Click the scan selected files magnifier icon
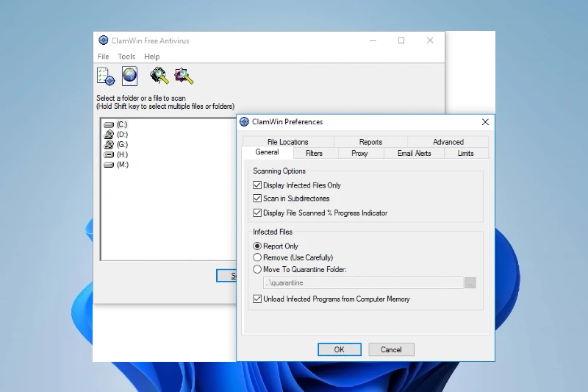The image size is (588, 392). tap(184, 76)
